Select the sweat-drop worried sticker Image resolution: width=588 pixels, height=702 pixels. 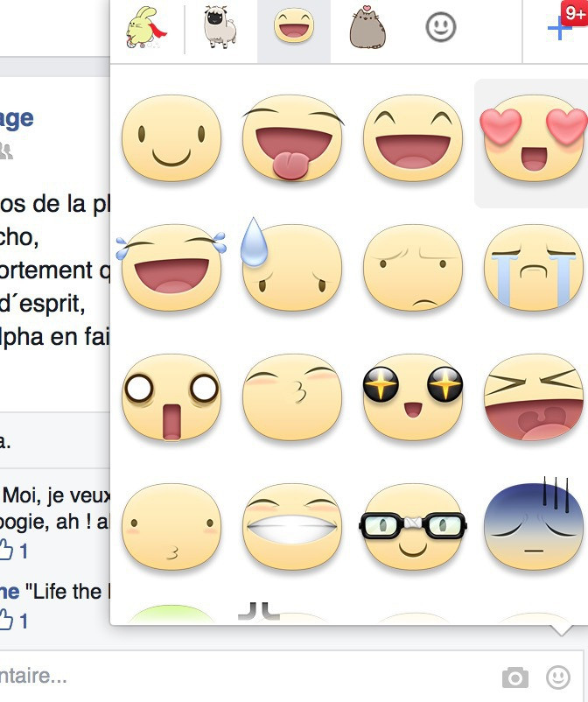(292, 267)
